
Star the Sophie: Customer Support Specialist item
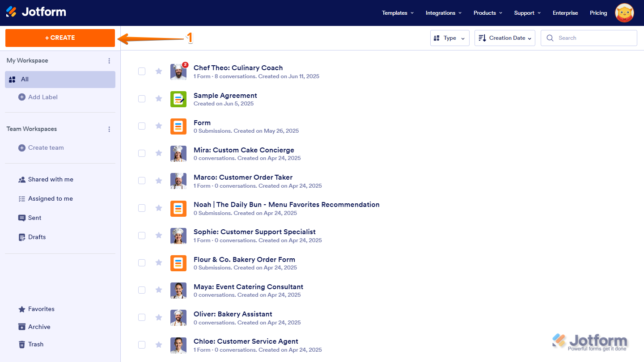159,235
